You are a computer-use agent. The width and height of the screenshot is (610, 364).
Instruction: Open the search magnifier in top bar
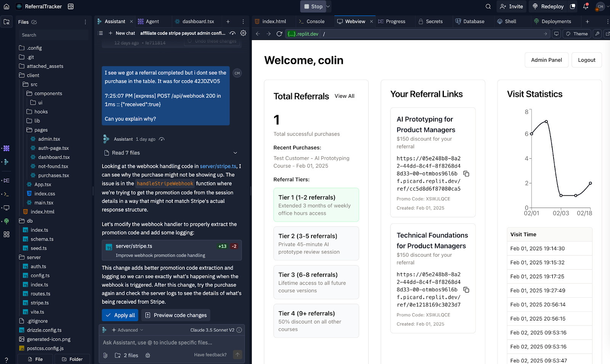click(488, 6)
